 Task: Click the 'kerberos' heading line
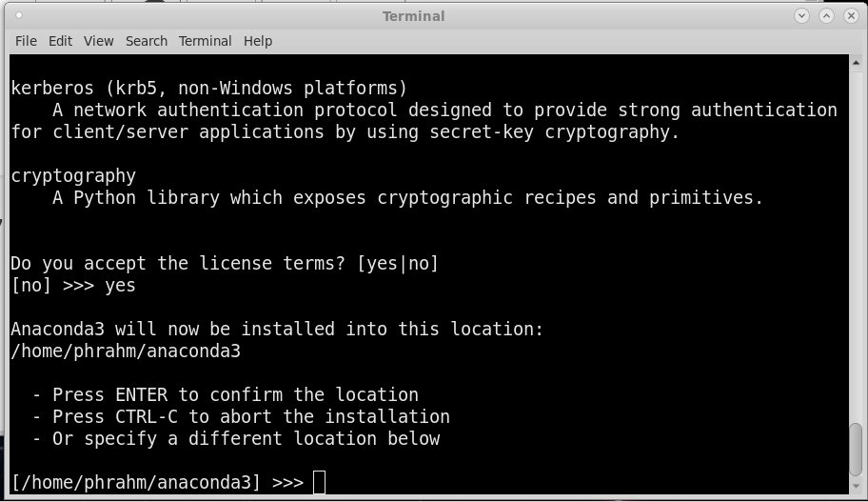pyautogui.click(x=209, y=88)
